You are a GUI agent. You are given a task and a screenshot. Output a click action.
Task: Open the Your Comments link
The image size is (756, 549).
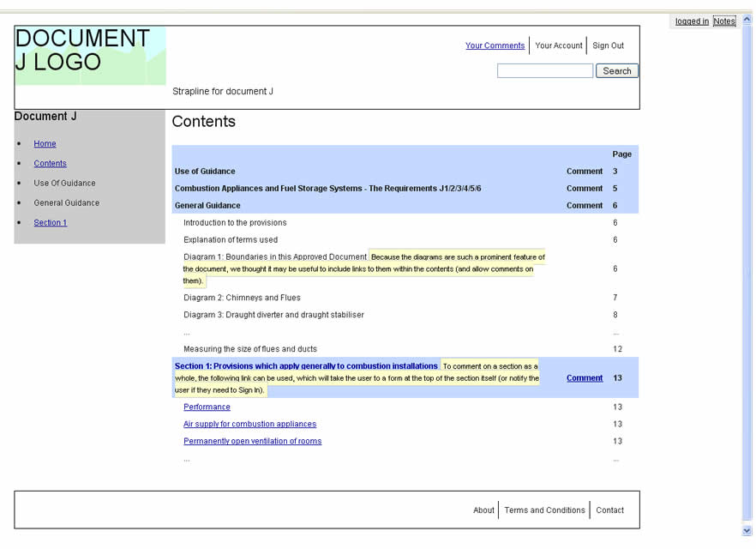(x=495, y=45)
